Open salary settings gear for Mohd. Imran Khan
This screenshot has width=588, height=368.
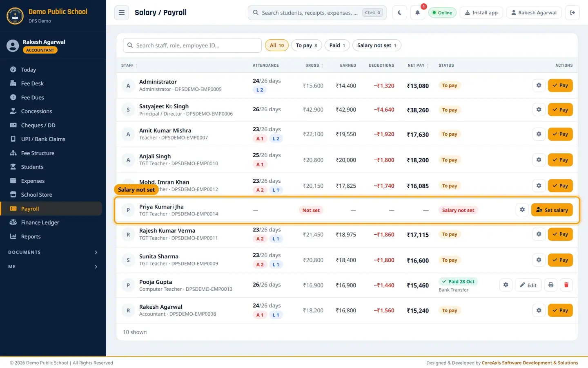(x=539, y=186)
